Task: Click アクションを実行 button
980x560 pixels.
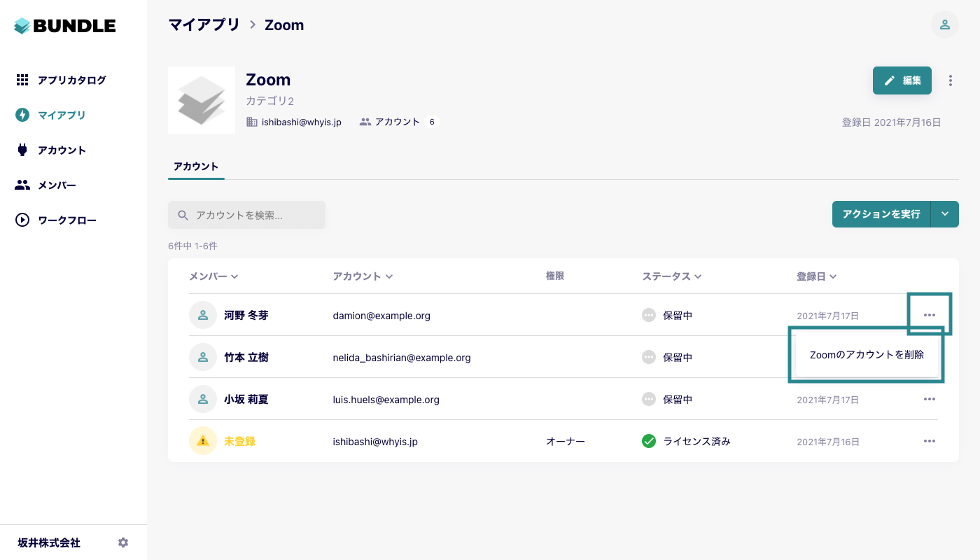Action: pyautogui.click(x=881, y=214)
